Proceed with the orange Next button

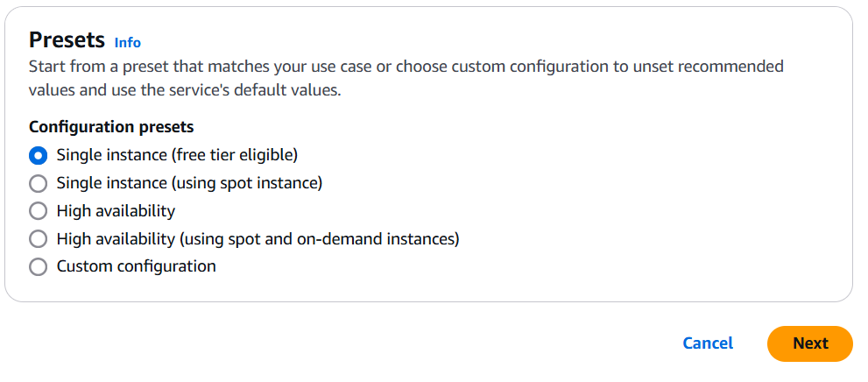(809, 343)
